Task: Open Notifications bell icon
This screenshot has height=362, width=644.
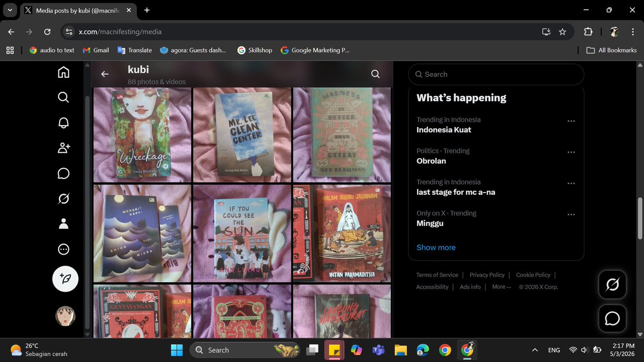Action: (x=63, y=122)
